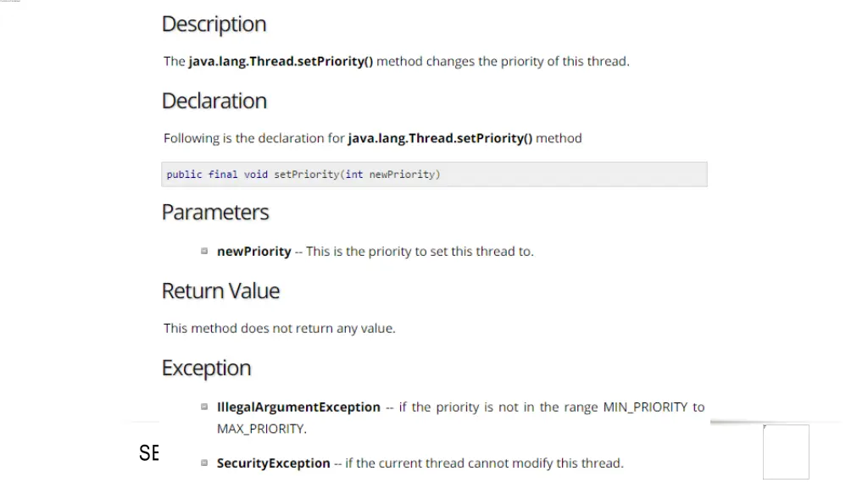Click the bullet icon beside newPriority
The width and height of the screenshot is (868, 488).
coord(204,251)
